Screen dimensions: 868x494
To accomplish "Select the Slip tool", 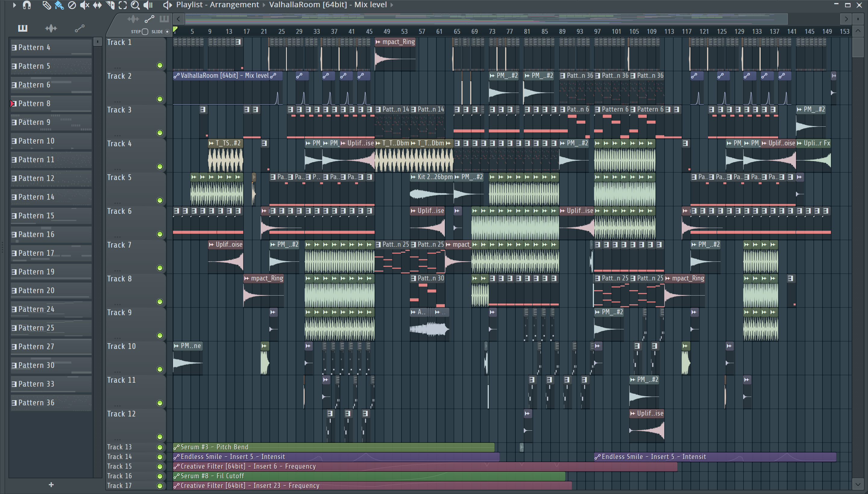I will pyautogui.click(x=97, y=5).
